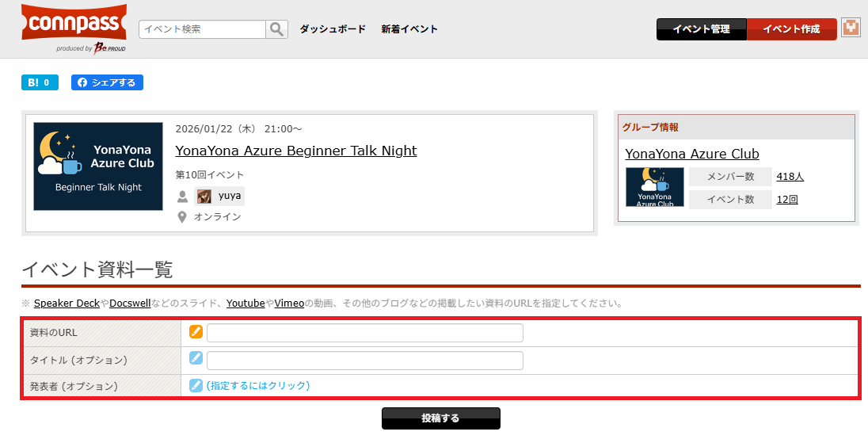This screenshot has height=443, width=868.
Task: Click the orange pencil icon beside 資料のURL
Action: click(196, 332)
